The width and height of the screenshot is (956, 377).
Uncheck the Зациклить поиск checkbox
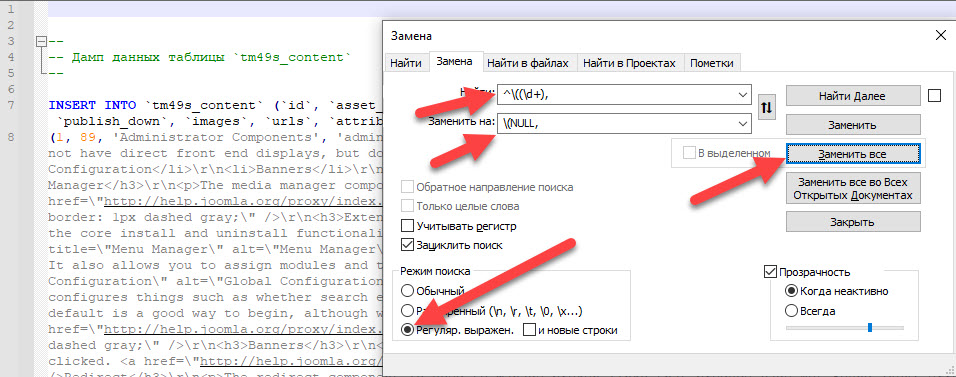tap(407, 245)
